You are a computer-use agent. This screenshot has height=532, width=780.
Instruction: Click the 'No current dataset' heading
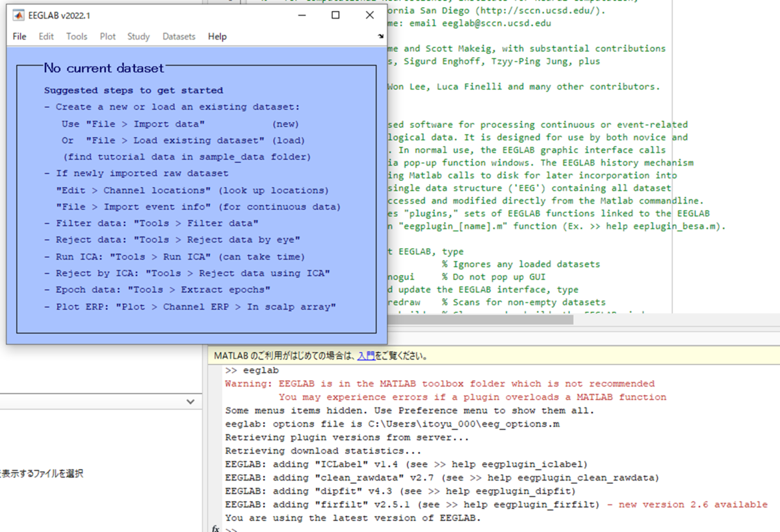104,68
